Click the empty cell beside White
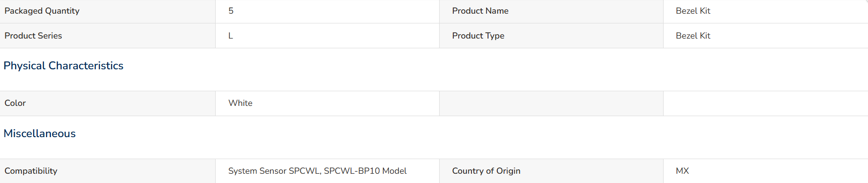Screen dimensions: 868x183 (551, 103)
